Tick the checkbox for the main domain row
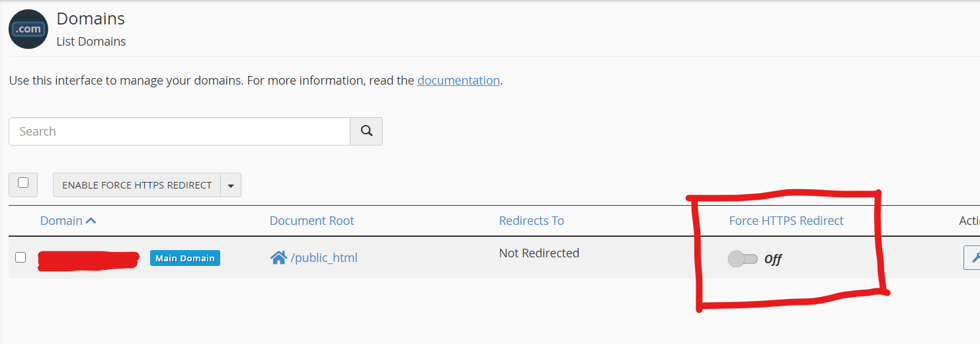Image resolution: width=980 pixels, height=344 pixels. (20, 257)
